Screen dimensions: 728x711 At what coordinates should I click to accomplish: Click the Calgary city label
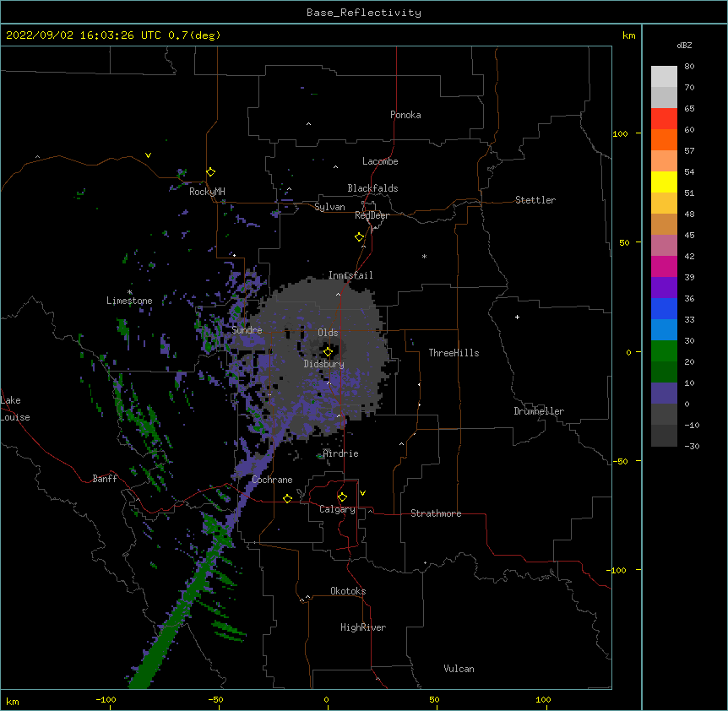[337, 509]
